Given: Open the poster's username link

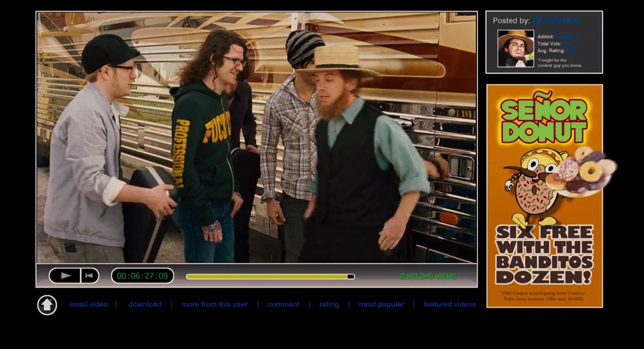Looking at the screenshot, I should 555,21.
